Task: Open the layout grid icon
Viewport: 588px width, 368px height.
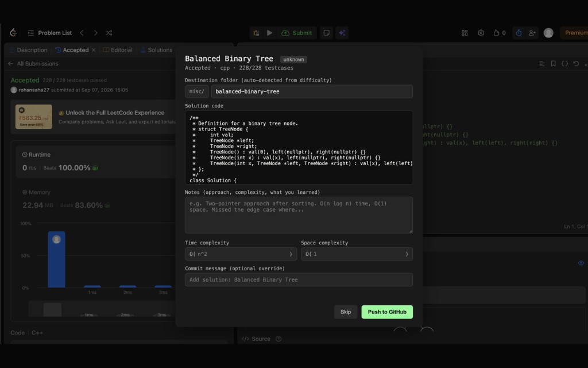Action: tap(465, 33)
